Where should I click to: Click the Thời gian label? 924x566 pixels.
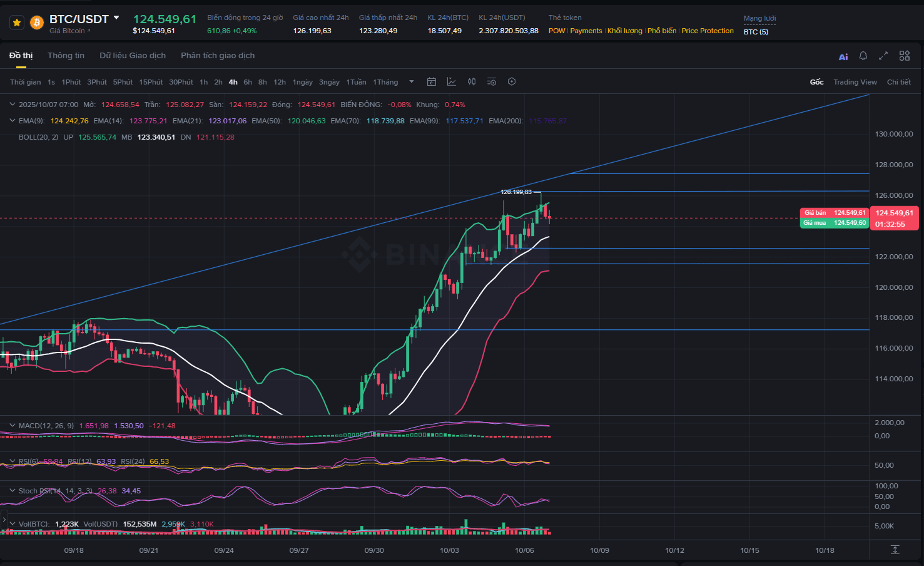pyautogui.click(x=26, y=82)
